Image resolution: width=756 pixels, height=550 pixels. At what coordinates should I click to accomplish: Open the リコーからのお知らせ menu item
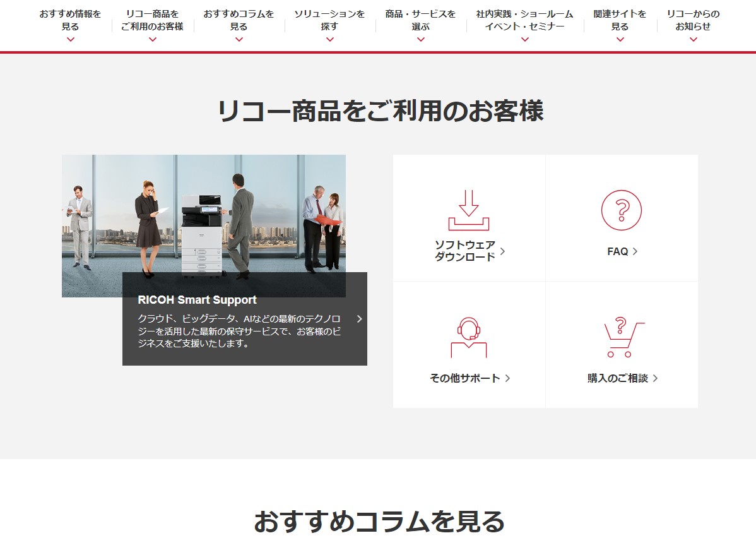click(694, 20)
